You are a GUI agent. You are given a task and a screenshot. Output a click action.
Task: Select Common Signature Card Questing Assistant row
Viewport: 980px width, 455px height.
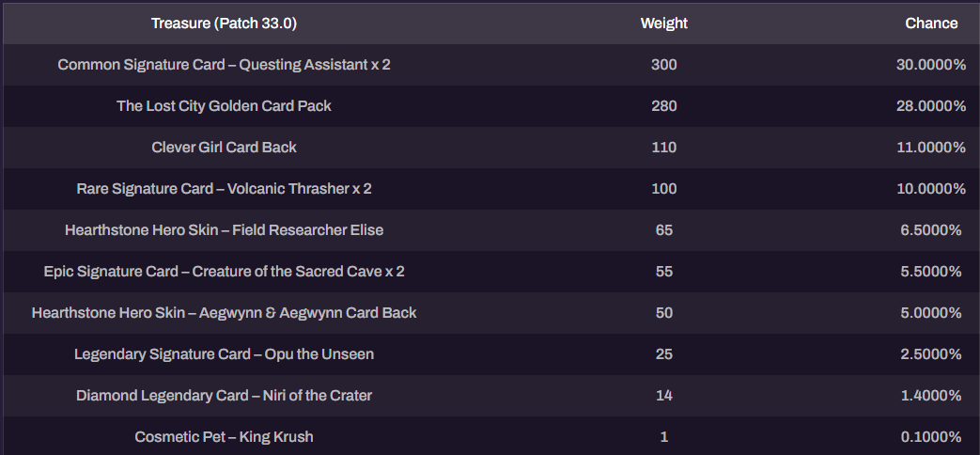coord(490,65)
